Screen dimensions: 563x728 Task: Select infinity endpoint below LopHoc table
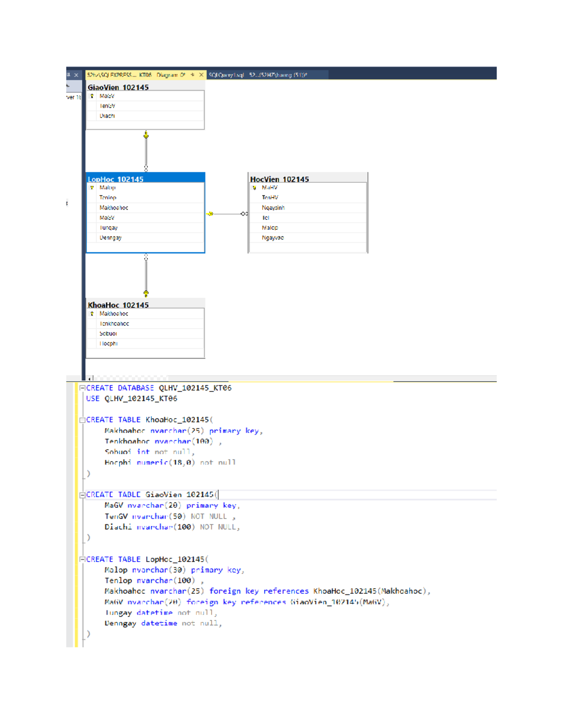point(146,257)
